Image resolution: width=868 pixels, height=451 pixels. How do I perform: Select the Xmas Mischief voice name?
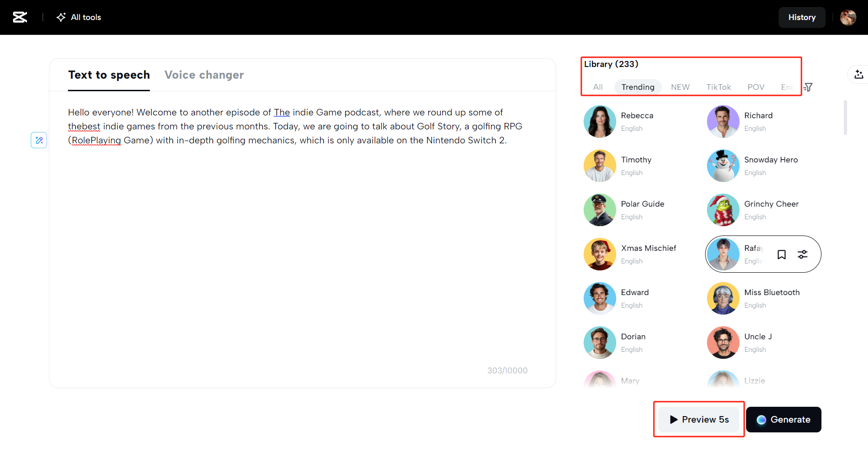649,248
